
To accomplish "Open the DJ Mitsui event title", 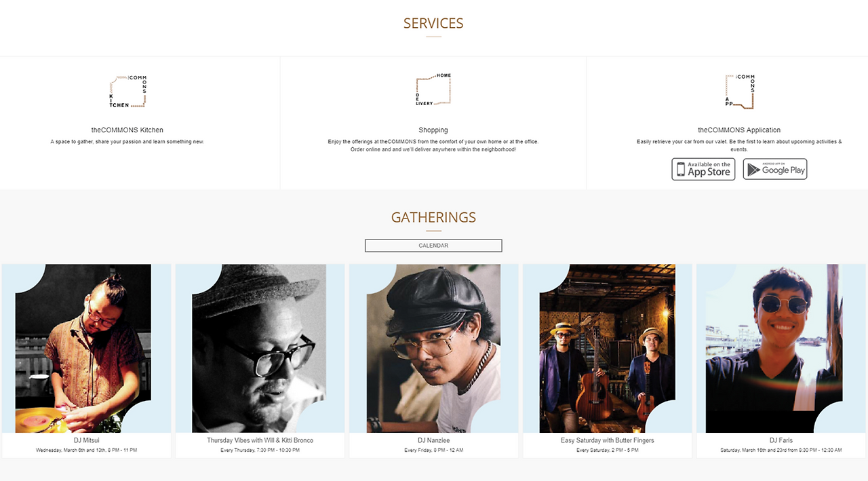I will pyautogui.click(x=87, y=440).
